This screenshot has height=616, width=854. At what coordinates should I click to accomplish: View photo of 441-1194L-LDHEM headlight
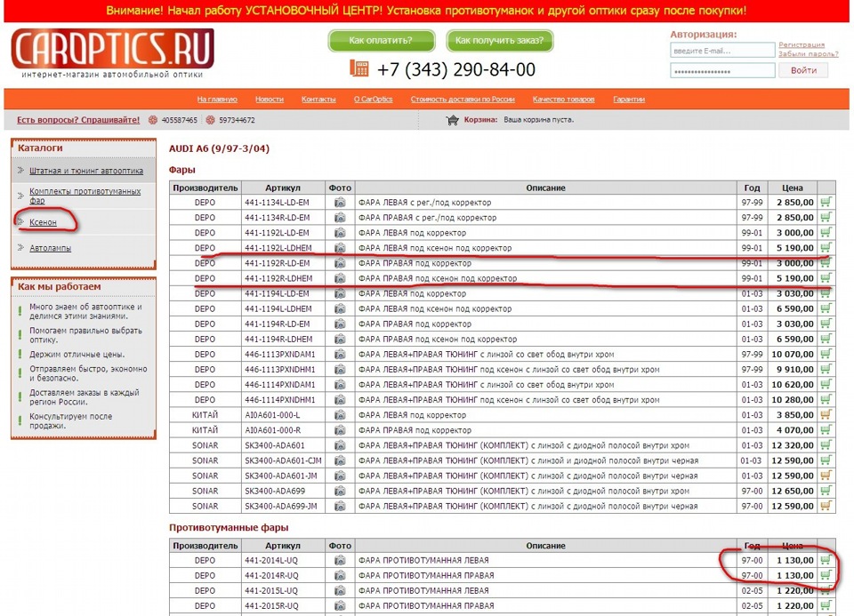(x=340, y=308)
